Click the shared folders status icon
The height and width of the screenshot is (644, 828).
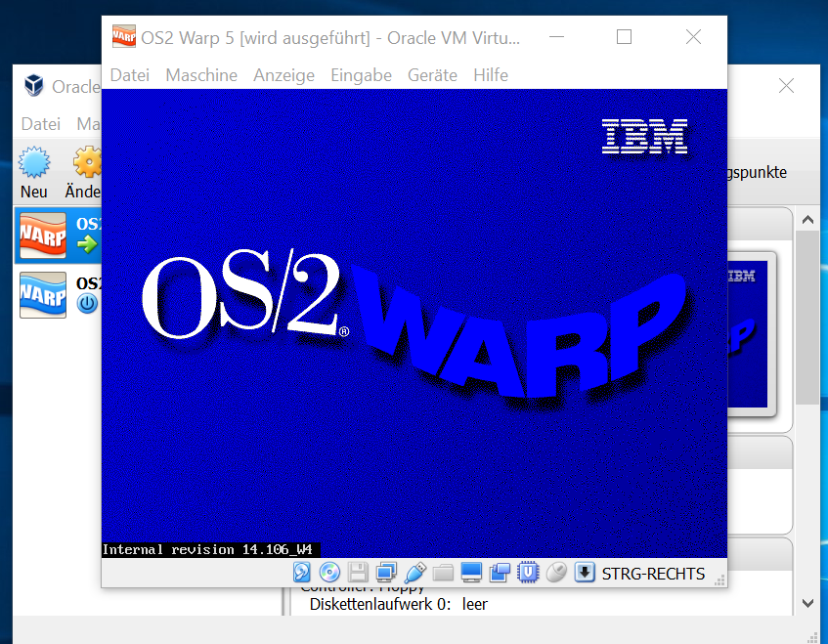click(x=443, y=573)
